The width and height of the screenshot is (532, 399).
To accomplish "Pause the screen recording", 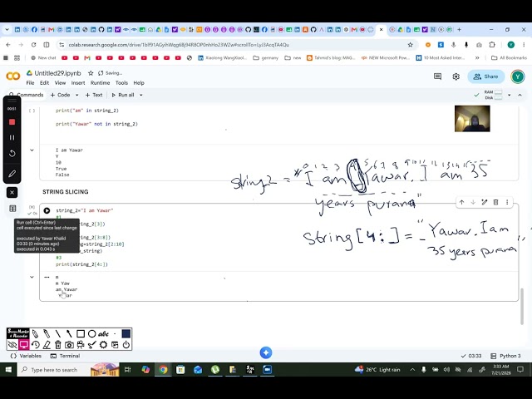I will (12, 137).
